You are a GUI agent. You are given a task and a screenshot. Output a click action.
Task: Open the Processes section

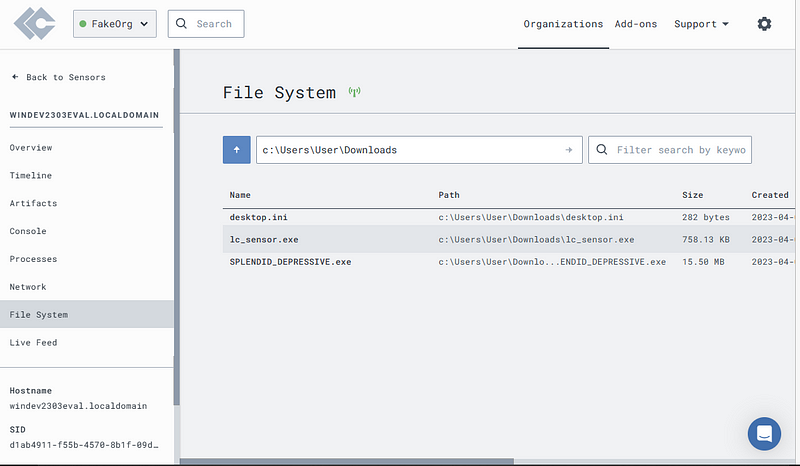[x=33, y=259]
